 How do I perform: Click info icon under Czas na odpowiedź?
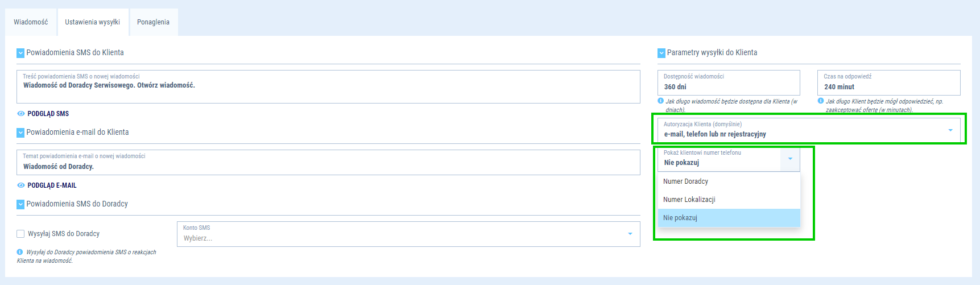[x=821, y=101]
